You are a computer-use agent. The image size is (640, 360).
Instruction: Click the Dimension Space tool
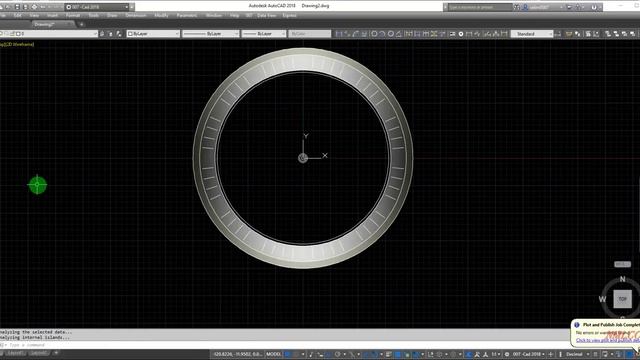click(434, 34)
